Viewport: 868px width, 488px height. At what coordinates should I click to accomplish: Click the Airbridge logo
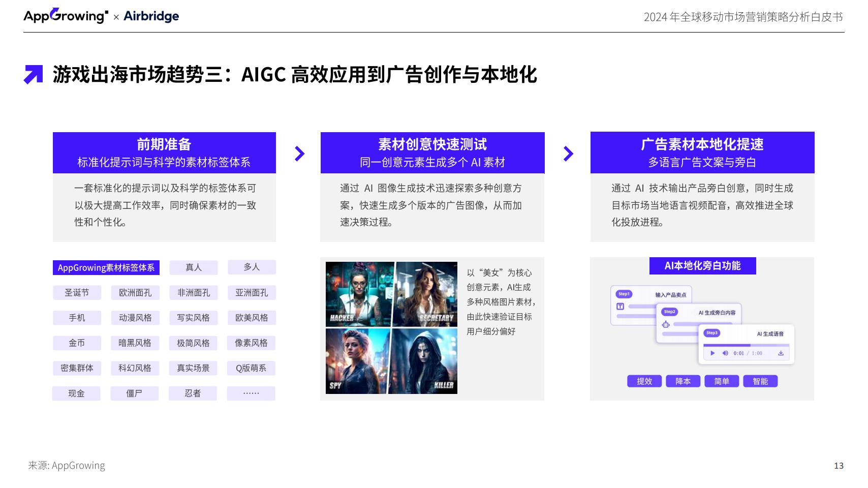click(x=151, y=16)
